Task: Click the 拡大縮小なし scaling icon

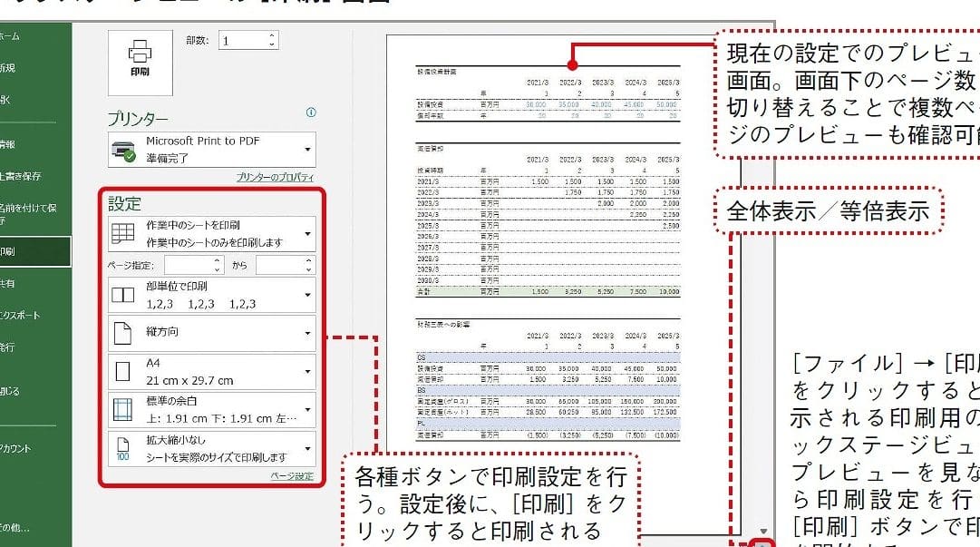Action: pos(122,449)
